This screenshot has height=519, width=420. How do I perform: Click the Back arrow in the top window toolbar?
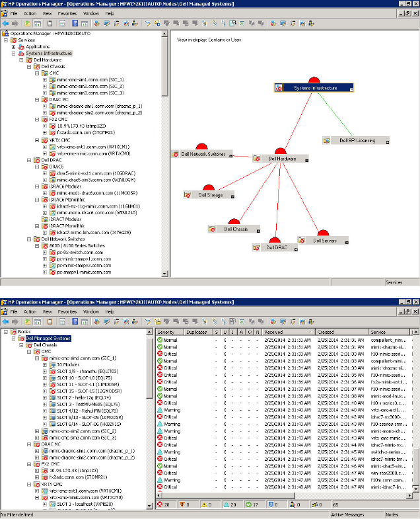click(x=6, y=24)
